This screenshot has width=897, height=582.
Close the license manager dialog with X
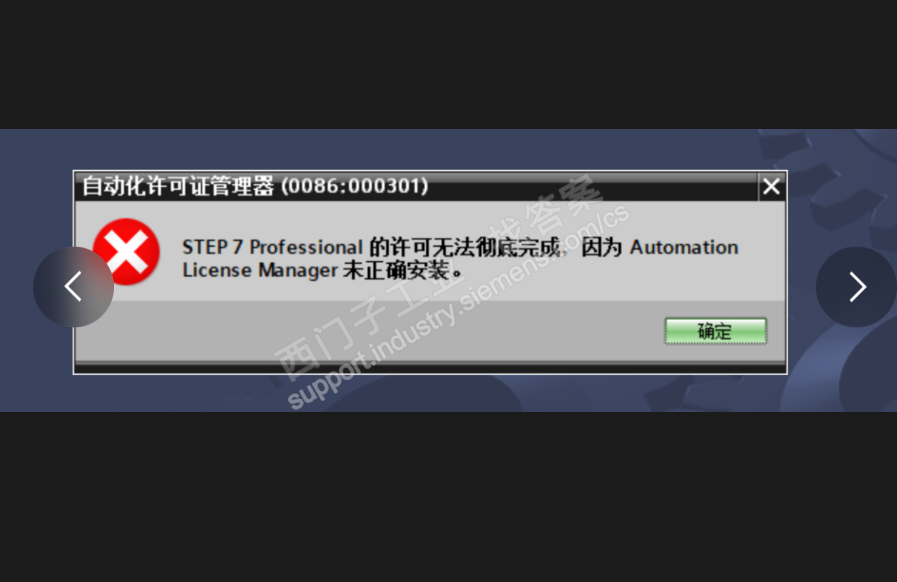tap(771, 187)
